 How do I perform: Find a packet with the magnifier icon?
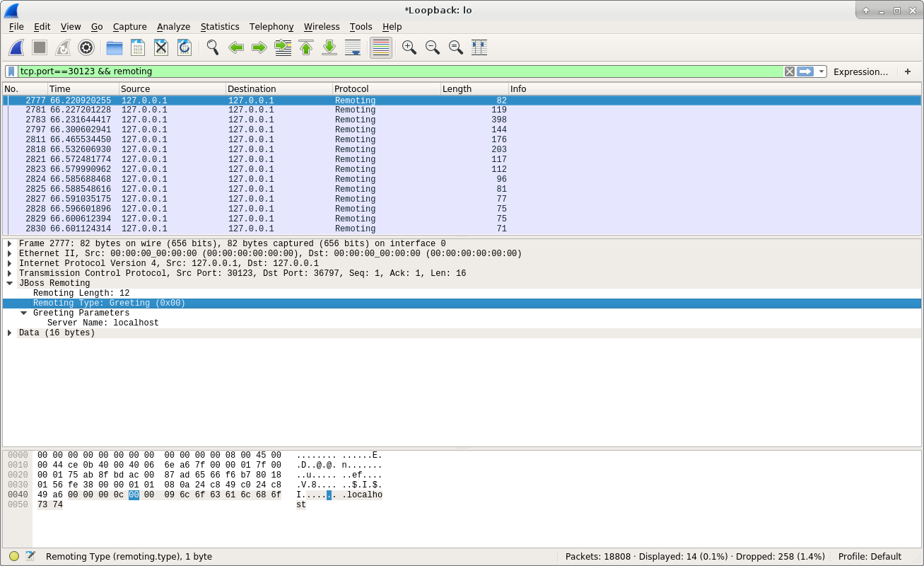213,47
